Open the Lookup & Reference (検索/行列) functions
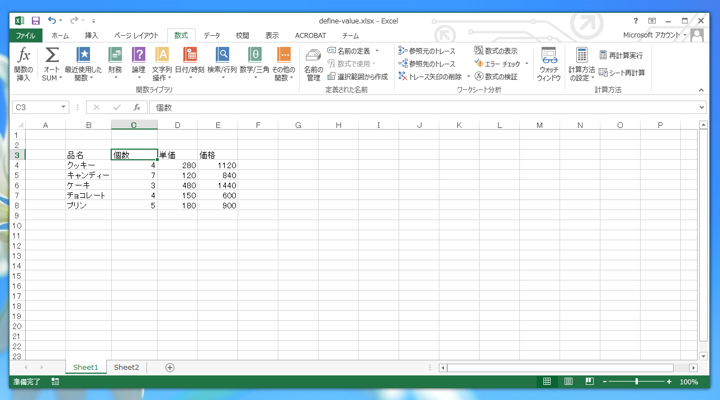The width and height of the screenshot is (720, 400). point(222,64)
